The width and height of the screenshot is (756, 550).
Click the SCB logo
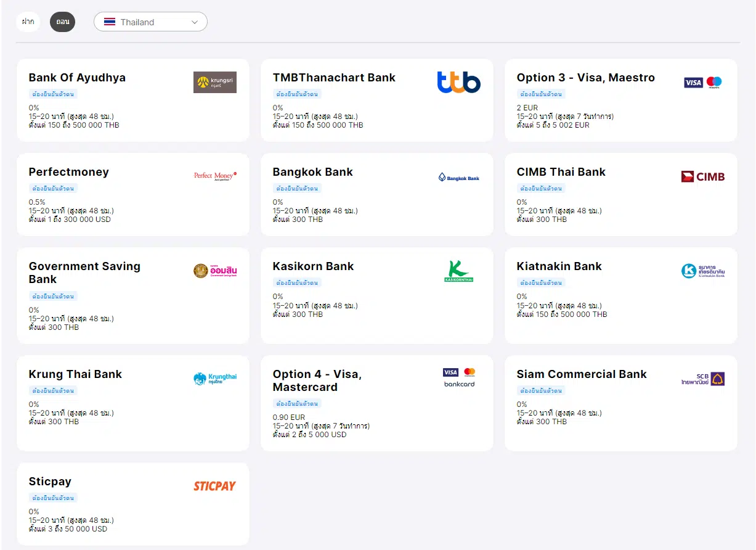pyautogui.click(x=703, y=379)
